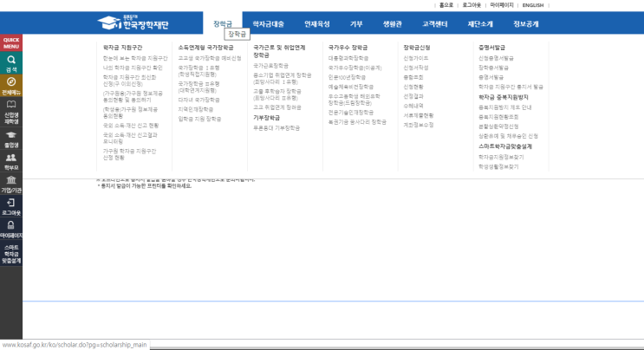Image resolution: width=644 pixels, height=350 pixels.
Task: Open the 학자금대출 top menu
Action: click(x=268, y=24)
